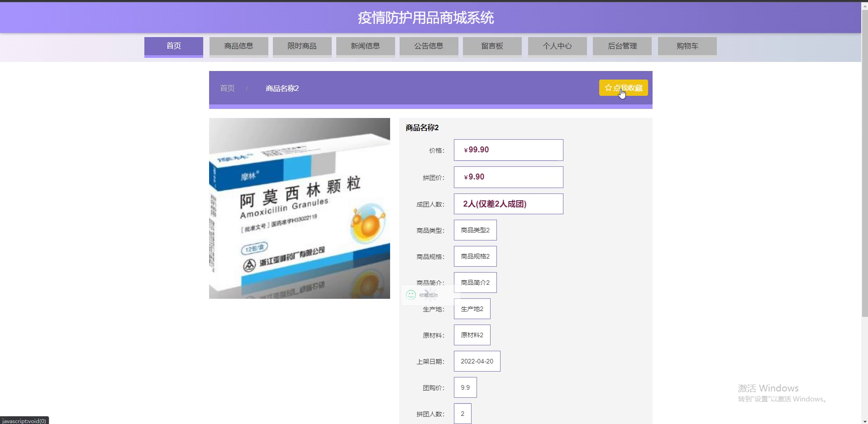Click the ¥9.90 group price box
This screenshot has height=424, width=868.
[509, 177]
